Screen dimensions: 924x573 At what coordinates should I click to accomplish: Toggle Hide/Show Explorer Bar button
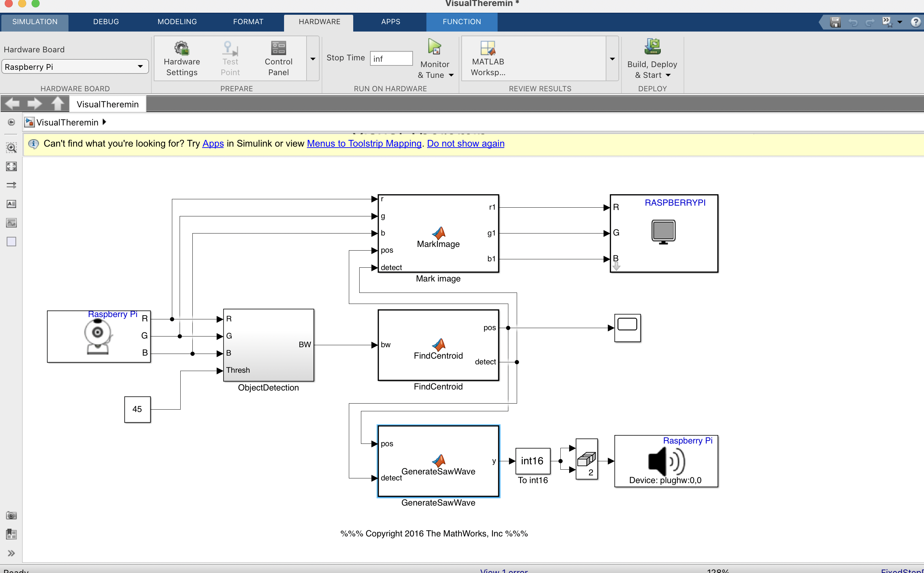11,122
